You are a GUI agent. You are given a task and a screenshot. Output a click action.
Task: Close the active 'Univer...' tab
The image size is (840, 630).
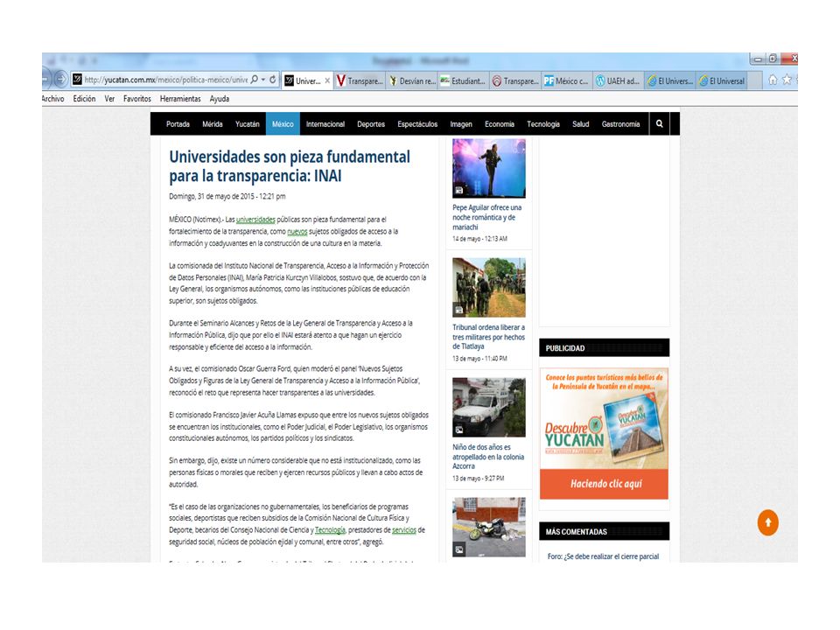coord(327,80)
